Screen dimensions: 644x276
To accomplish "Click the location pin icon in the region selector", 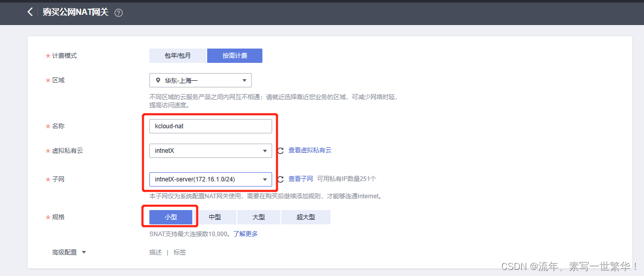I will tap(158, 80).
